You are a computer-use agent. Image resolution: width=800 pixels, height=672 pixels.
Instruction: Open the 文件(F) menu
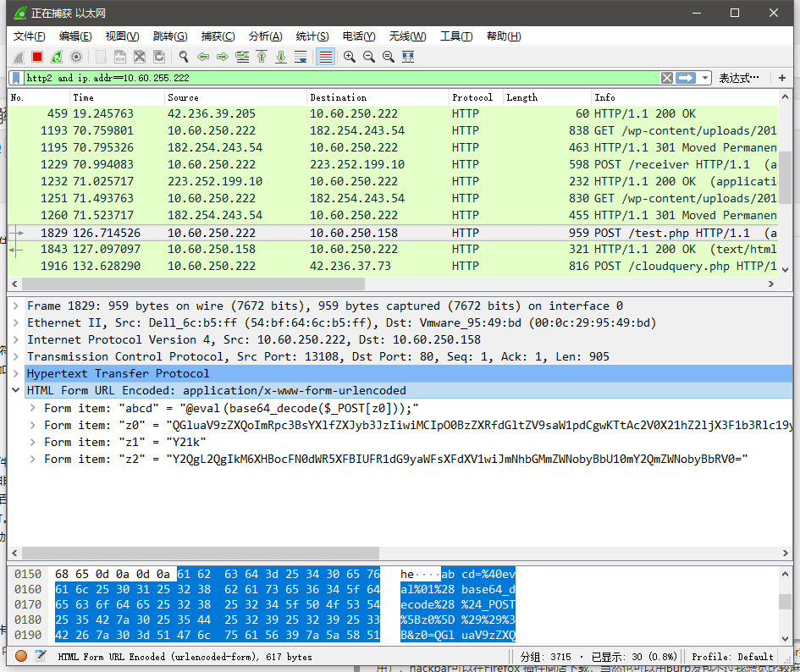point(30,36)
